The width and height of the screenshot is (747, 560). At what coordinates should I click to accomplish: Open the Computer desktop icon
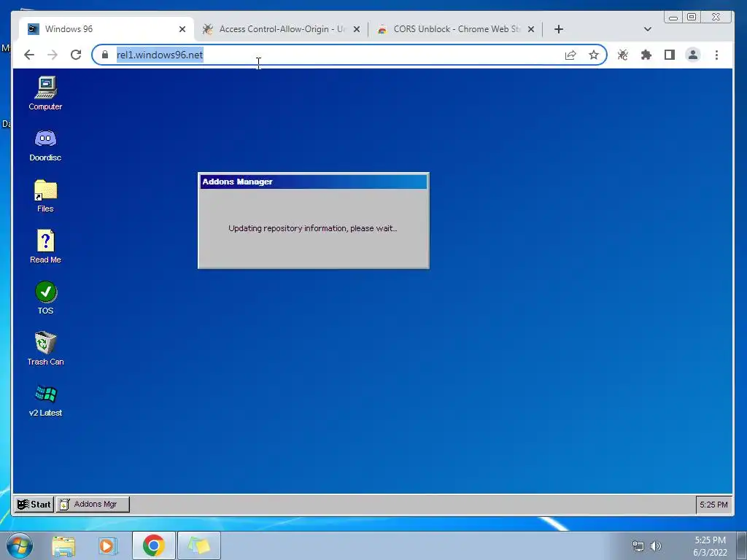[45, 93]
